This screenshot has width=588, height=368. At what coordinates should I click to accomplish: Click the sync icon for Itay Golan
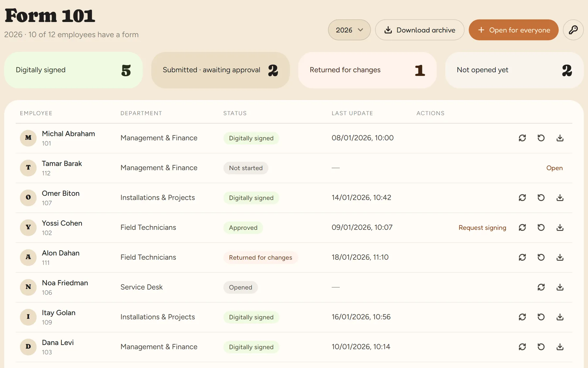[522, 317]
